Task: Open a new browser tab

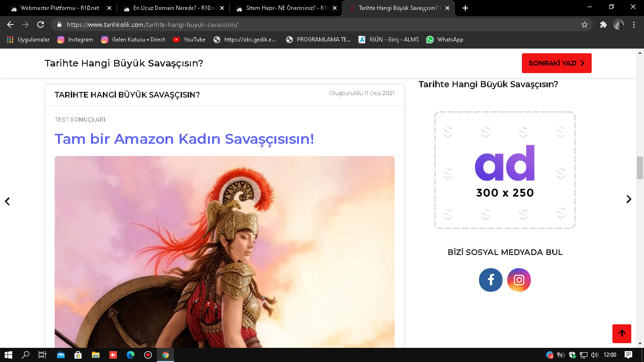Action: pos(465,8)
